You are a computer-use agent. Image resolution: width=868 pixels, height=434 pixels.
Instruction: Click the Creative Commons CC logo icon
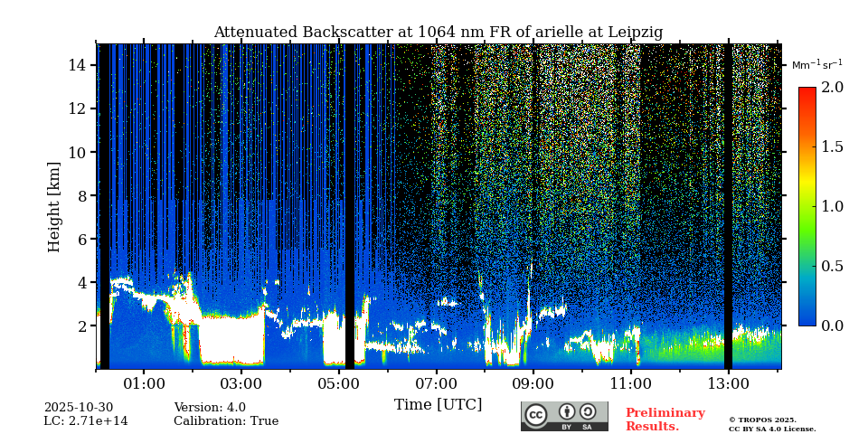[x=536, y=415]
